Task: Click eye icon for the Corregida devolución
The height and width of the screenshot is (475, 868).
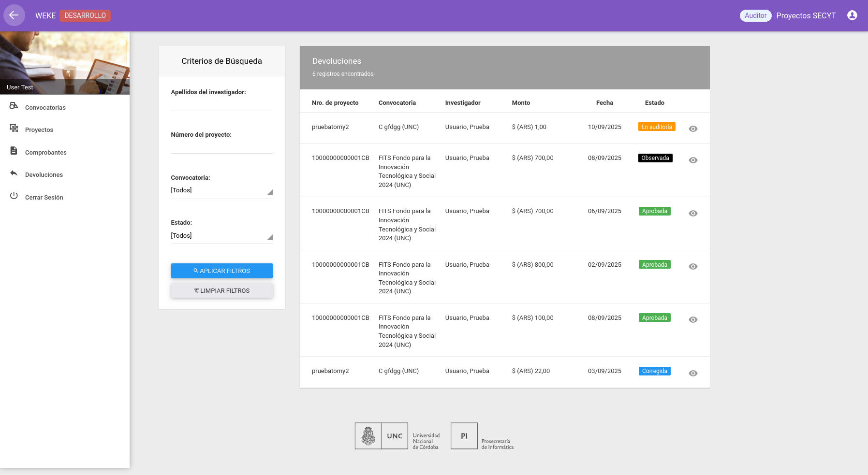Action: click(x=693, y=373)
